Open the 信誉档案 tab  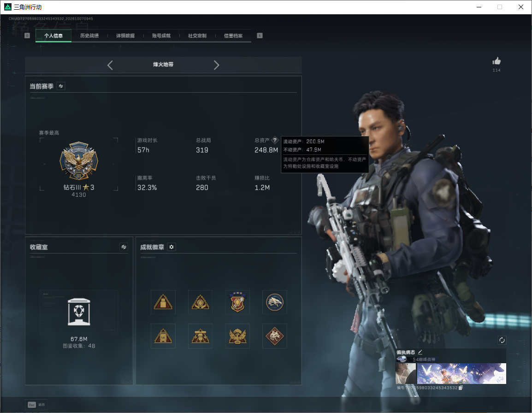[x=233, y=35]
